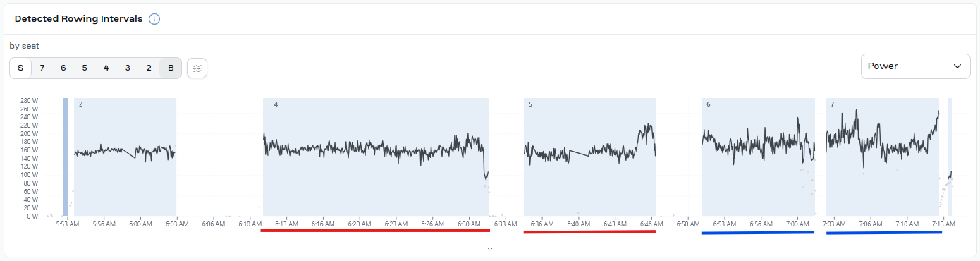Switch to seat 5 data
This screenshot has width=980, height=261.
tap(85, 68)
